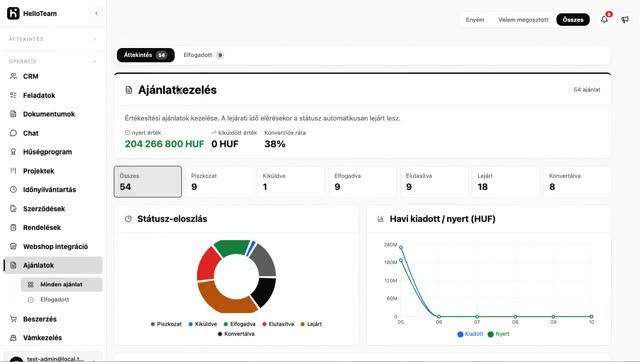Click the megaphone announcements icon
Screen dimensions: 640x362
pyautogui.click(x=625, y=20)
